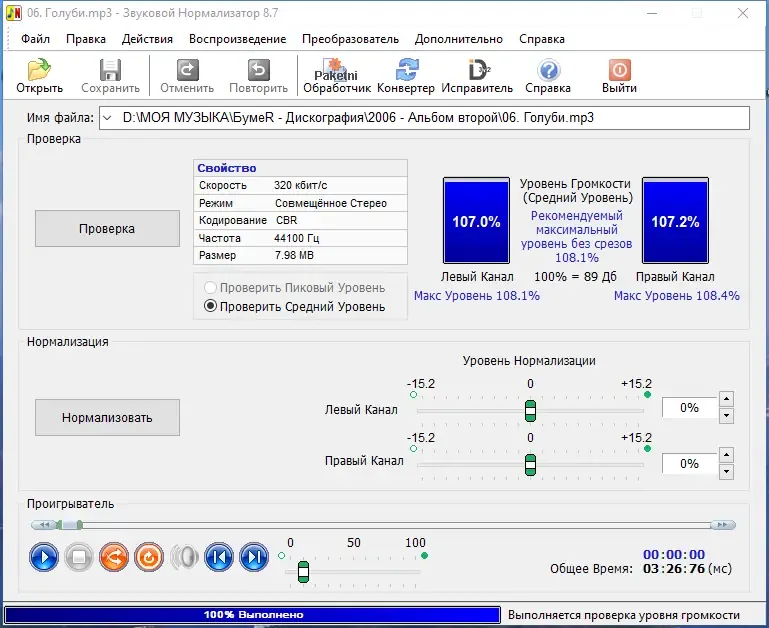
Task: Click the Левый Канал 0% input field
Action: pyautogui.click(x=690, y=408)
